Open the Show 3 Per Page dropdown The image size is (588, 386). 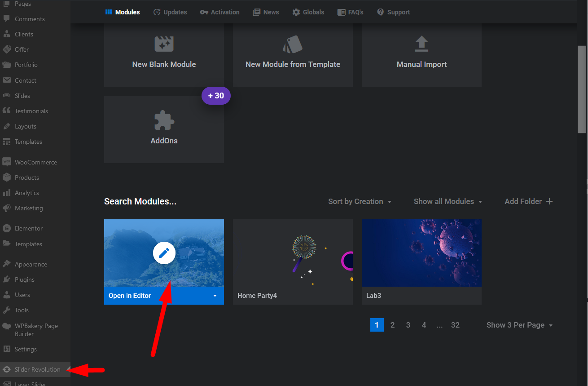pyautogui.click(x=519, y=325)
